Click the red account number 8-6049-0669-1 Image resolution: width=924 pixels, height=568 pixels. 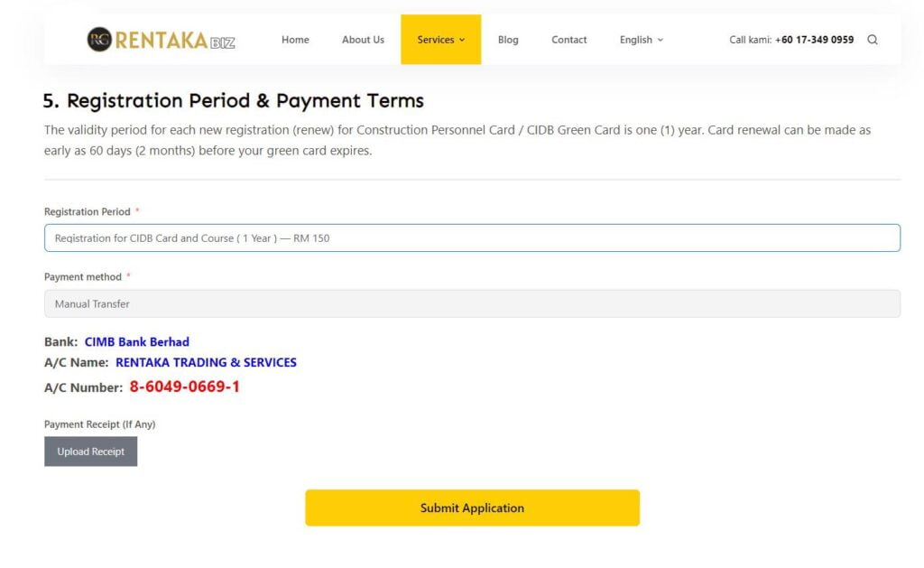186,385
